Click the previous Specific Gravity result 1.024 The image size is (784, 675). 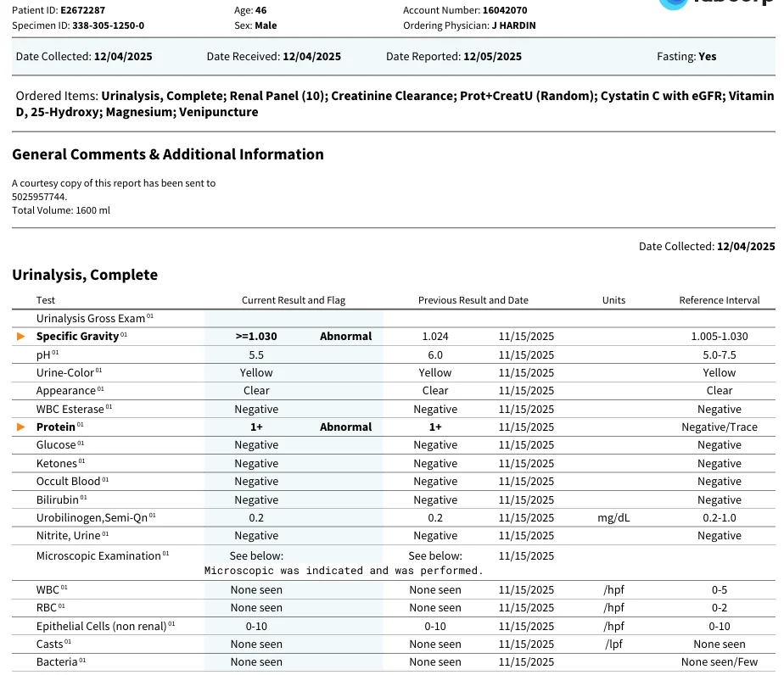point(435,337)
